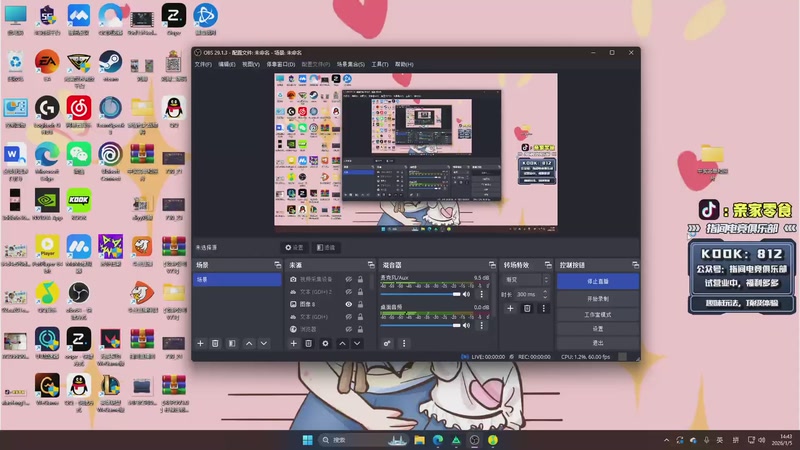
Task: Open scene filters icon in Scenes panel
Action: [x=232, y=343]
